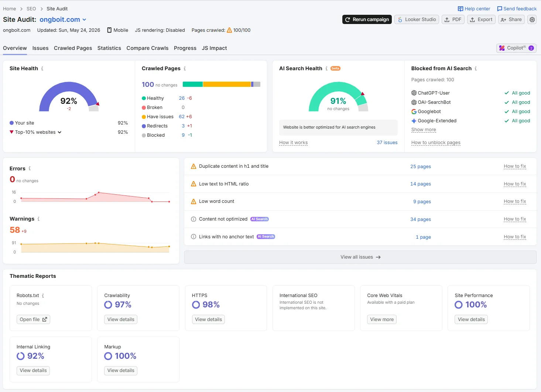View details for HTTPS report
The height and width of the screenshot is (392, 541).
[208, 320]
